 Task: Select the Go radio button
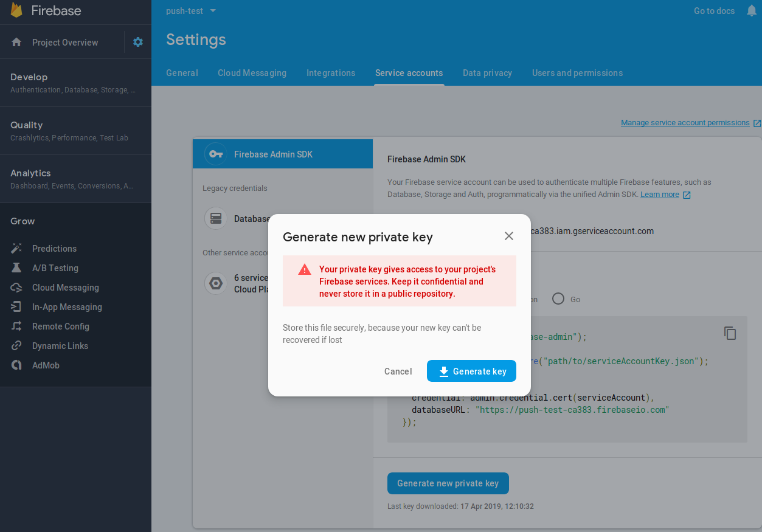[558, 299]
